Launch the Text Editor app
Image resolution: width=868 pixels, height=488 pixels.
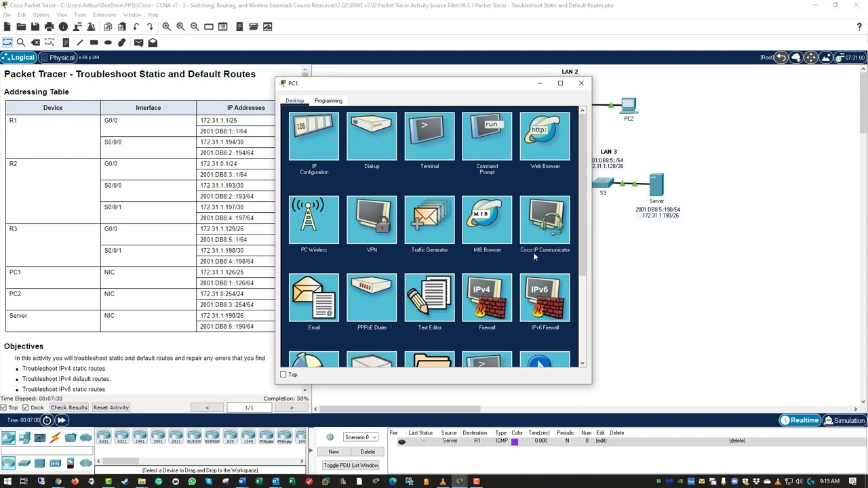coord(429,298)
